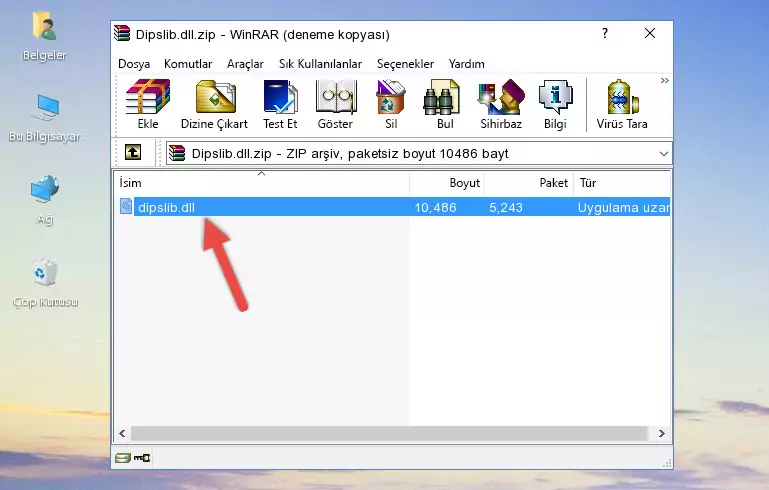The image size is (769, 490).
Task: Click the help question mark button
Action: coord(605,33)
